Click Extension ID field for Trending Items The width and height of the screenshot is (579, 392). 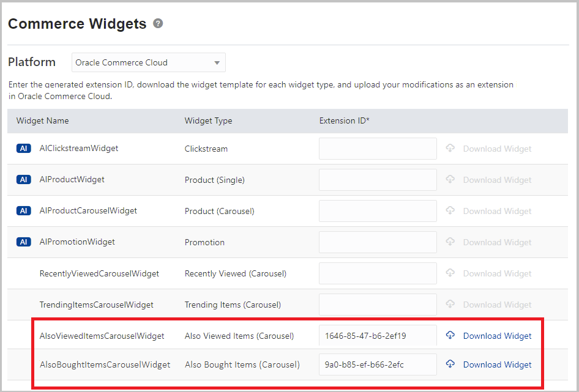378,305
